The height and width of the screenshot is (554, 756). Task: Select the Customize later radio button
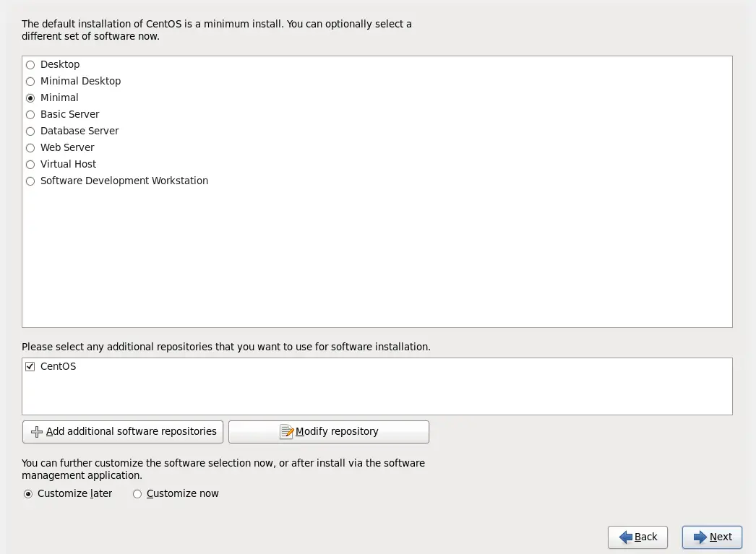pos(28,494)
